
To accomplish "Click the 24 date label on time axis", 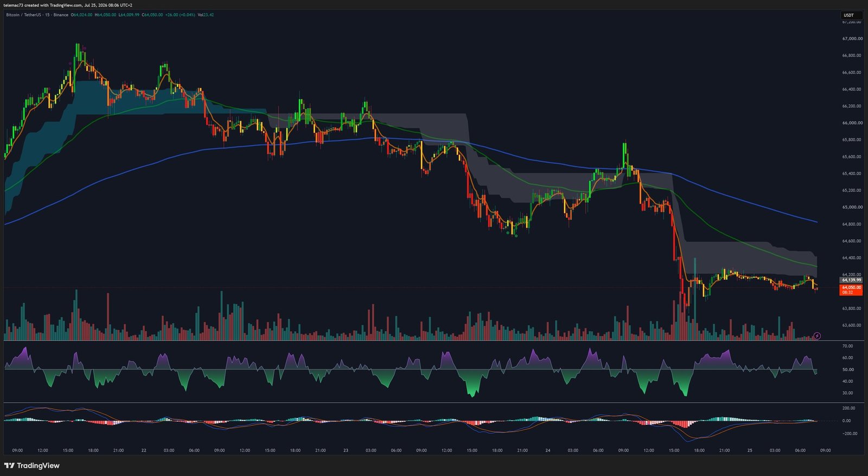I will [548, 451].
